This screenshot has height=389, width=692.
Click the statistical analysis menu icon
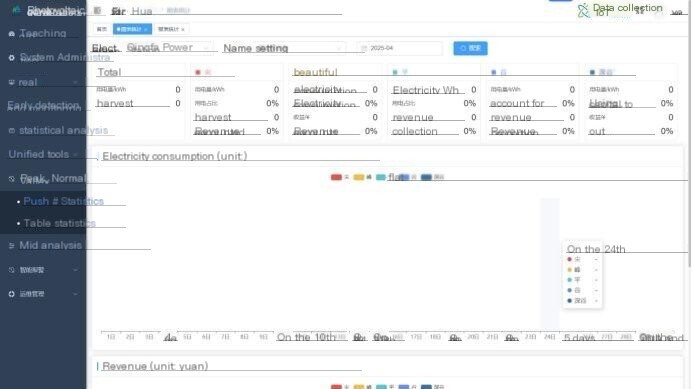pyautogui.click(x=11, y=131)
